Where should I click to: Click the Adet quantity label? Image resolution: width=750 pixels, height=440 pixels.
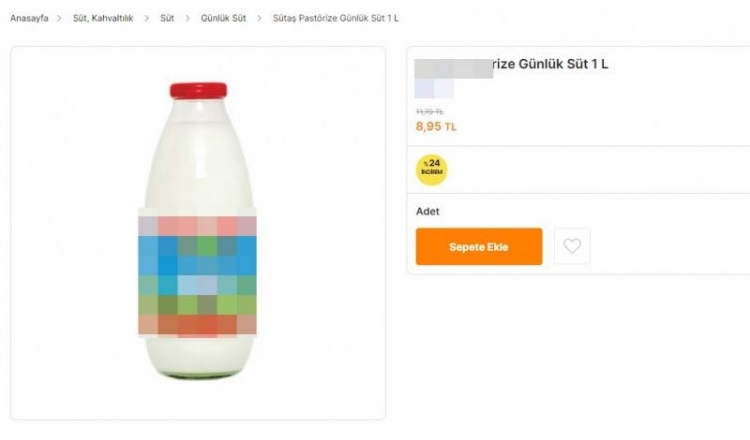pos(427,212)
